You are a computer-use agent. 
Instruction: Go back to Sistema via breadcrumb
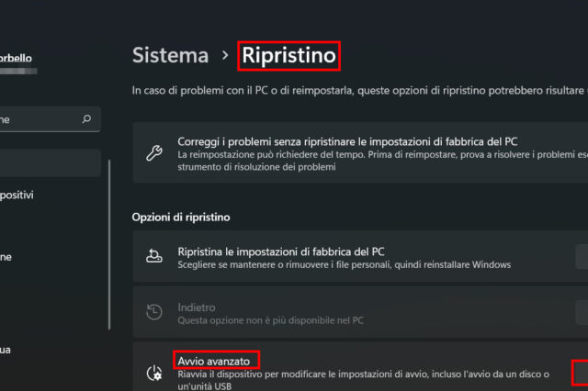click(x=170, y=55)
